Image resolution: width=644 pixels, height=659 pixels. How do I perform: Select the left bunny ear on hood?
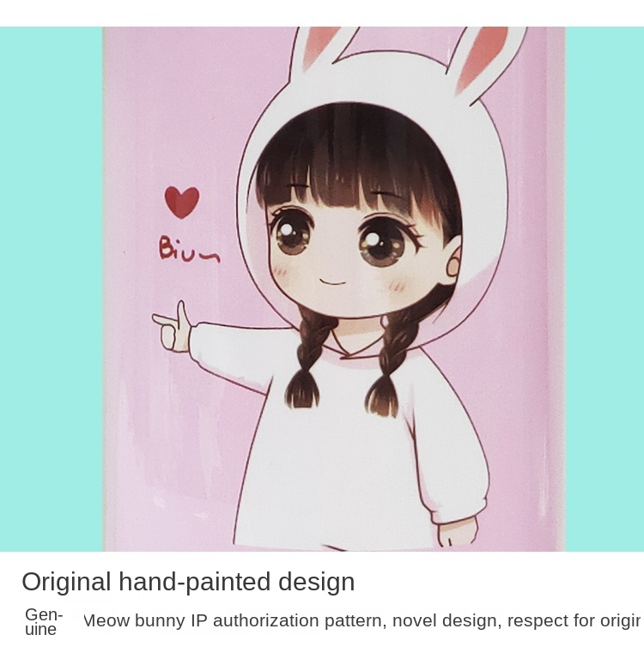(x=324, y=46)
